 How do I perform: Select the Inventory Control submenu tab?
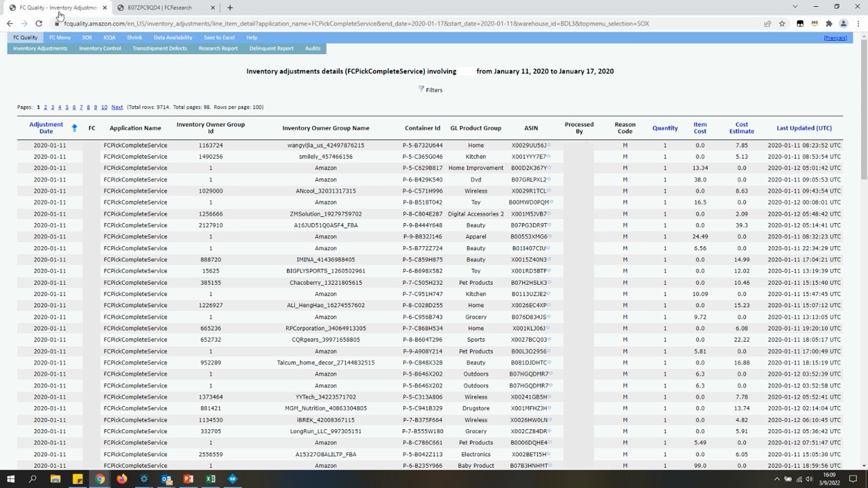click(x=100, y=48)
